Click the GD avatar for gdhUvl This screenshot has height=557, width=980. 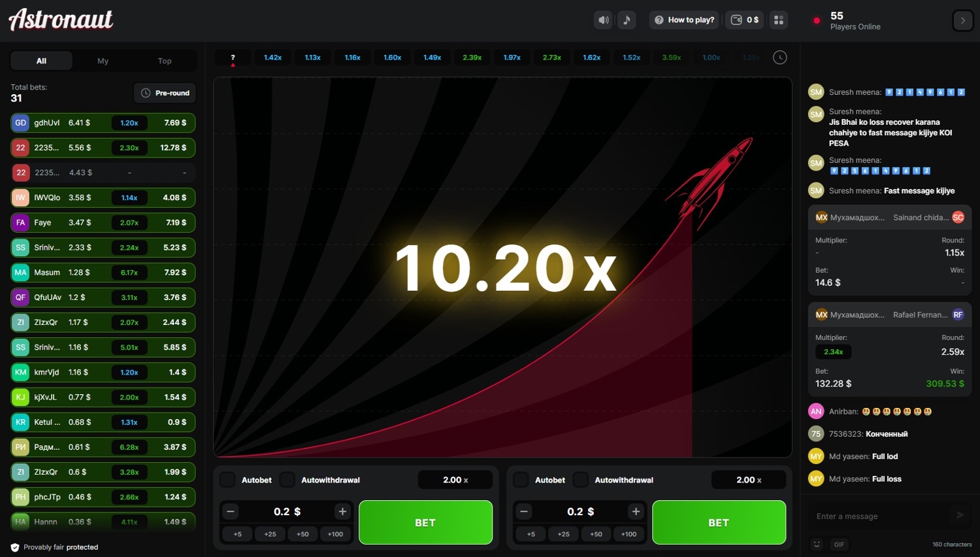[x=21, y=123]
